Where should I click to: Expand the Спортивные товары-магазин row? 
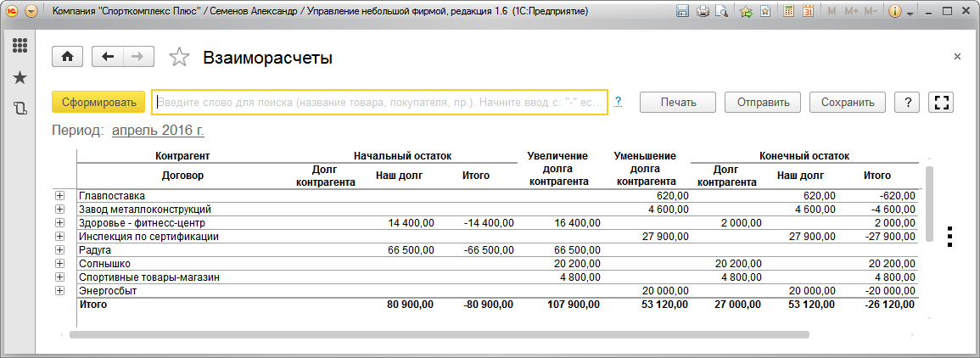tap(60, 277)
